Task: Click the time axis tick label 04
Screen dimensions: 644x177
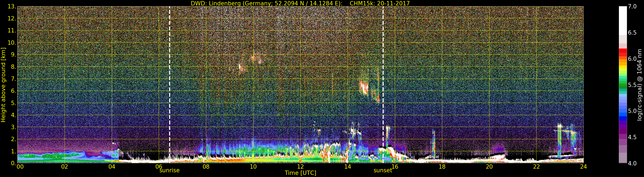Action: tap(112, 166)
